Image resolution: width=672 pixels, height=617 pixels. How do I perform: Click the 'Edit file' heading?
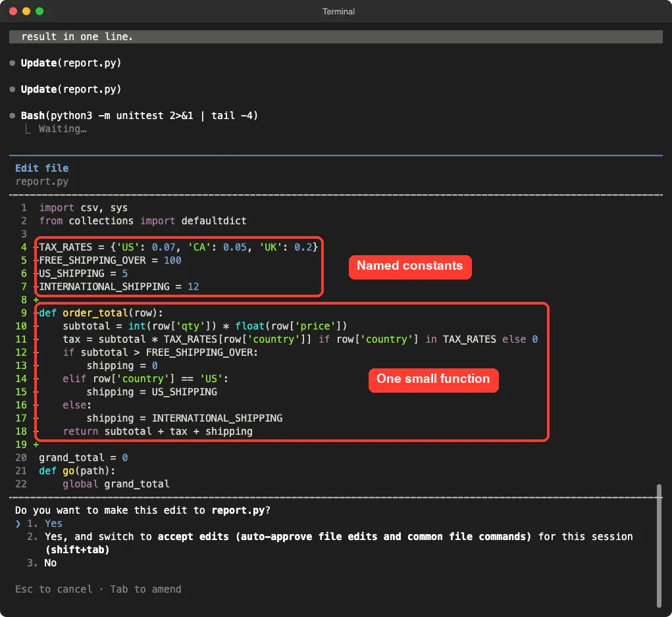(x=41, y=168)
